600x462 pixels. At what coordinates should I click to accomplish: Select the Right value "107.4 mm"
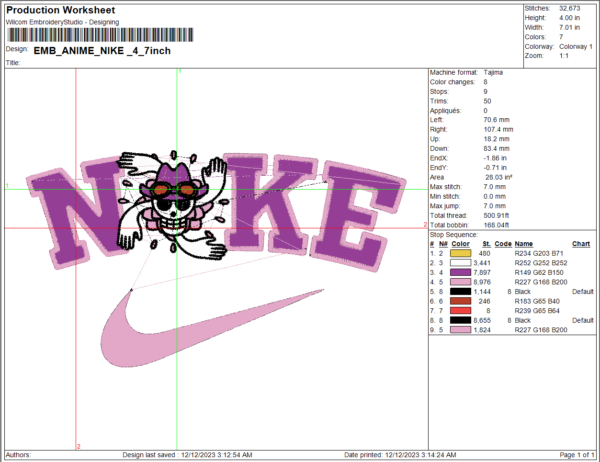498,129
